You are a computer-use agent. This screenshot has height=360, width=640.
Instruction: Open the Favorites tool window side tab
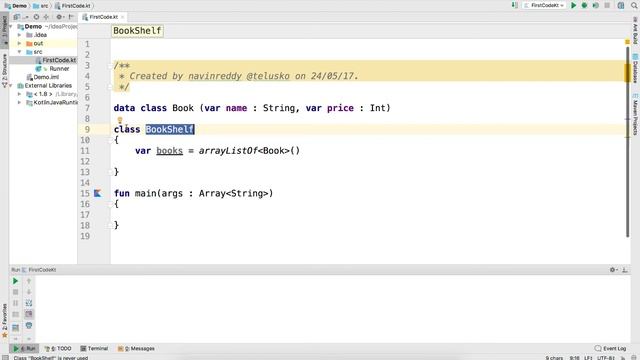click(4, 321)
